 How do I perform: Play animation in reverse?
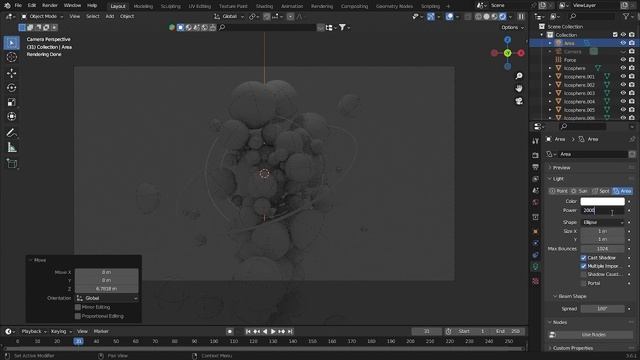click(265, 331)
